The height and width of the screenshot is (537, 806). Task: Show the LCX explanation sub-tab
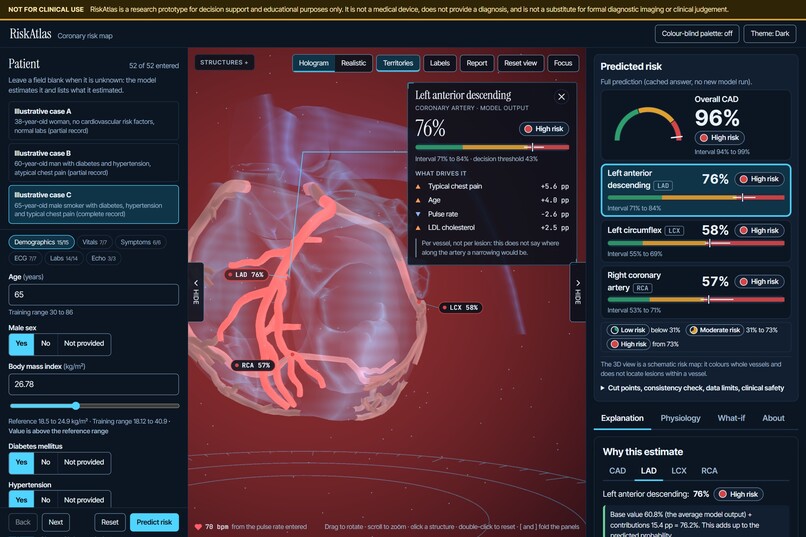[679, 471]
